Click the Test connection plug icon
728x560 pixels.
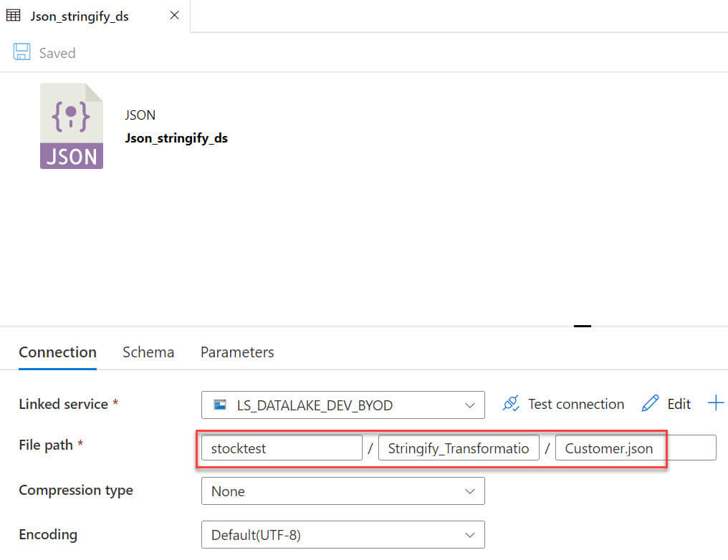pyautogui.click(x=511, y=404)
